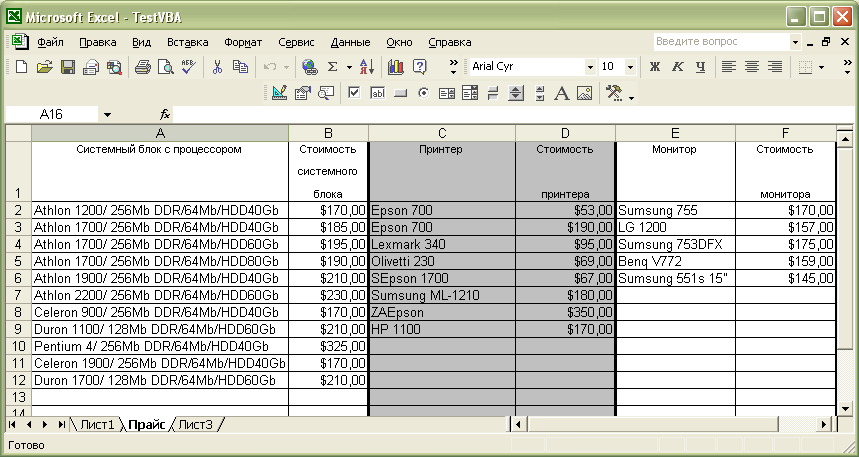The image size is (859, 457).
Task: Cut selection with the scissors icon
Action: (217, 67)
